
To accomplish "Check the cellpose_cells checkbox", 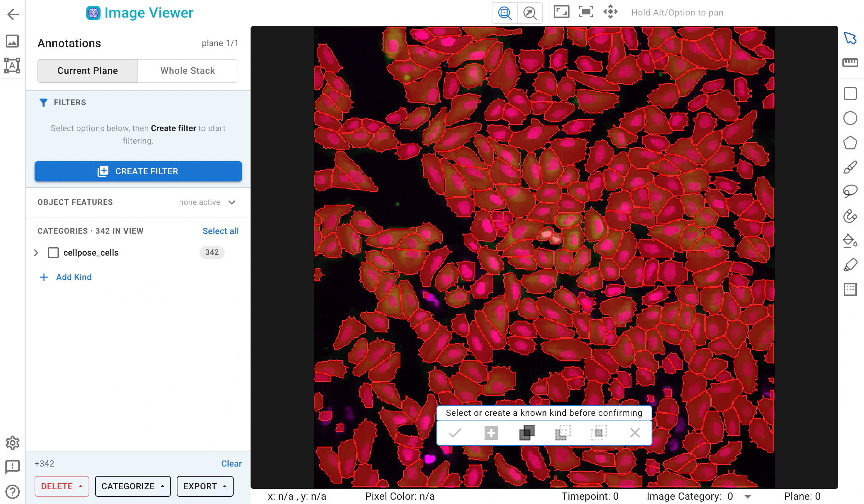I will pyautogui.click(x=53, y=253).
